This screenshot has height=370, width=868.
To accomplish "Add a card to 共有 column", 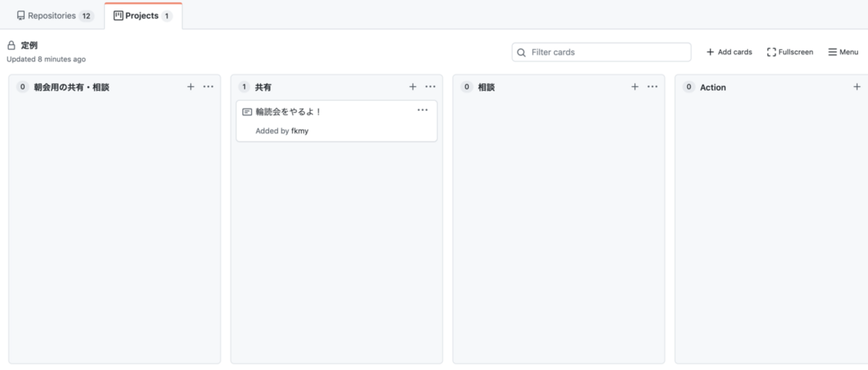I will (x=413, y=87).
